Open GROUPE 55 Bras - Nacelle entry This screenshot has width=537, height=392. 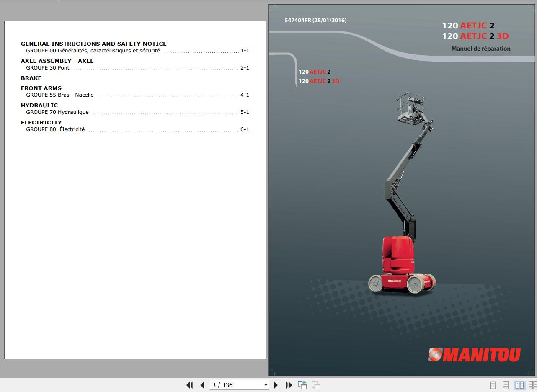(137, 95)
